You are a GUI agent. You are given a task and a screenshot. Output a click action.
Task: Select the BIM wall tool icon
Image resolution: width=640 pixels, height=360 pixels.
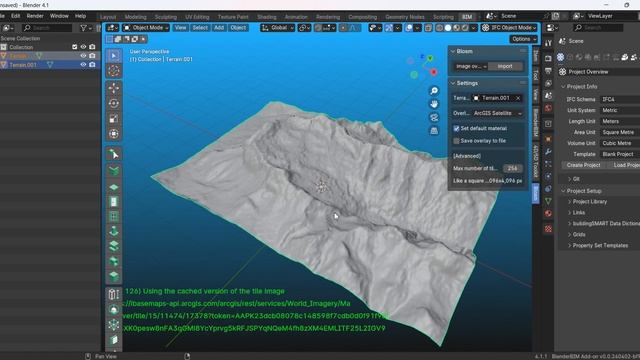click(114, 171)
